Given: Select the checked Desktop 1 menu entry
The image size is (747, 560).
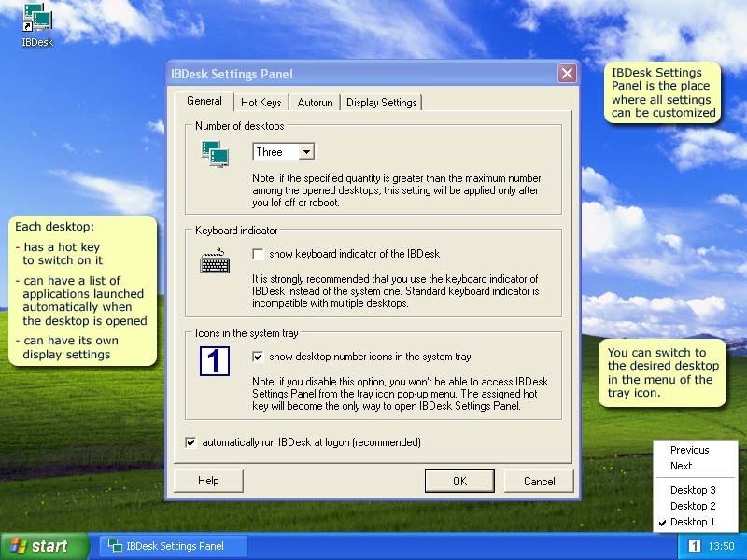Looking at the screenshot, I should click(x=693, y=522).
